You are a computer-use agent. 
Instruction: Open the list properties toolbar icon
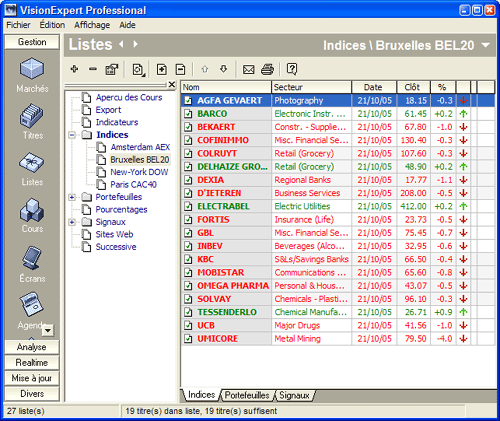pyautogui.click(x=112, y=69)
